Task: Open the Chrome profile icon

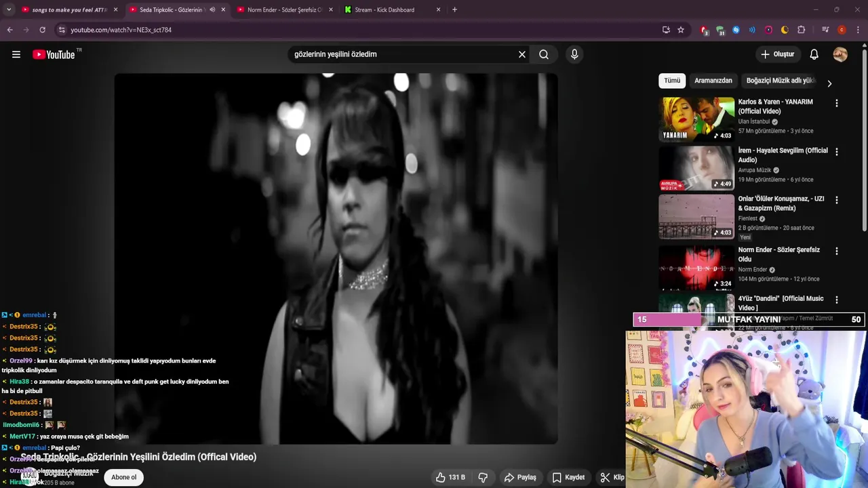Action: [842, 30]
